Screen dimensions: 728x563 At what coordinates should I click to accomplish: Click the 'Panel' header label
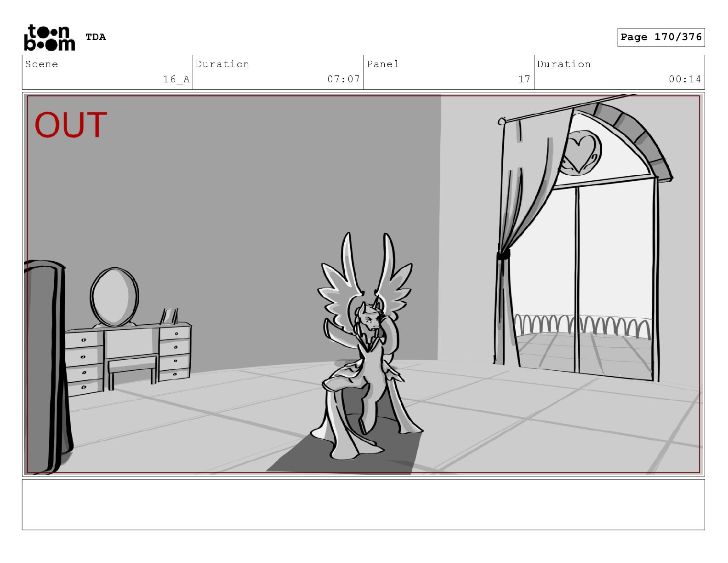(x=383, y=64)
